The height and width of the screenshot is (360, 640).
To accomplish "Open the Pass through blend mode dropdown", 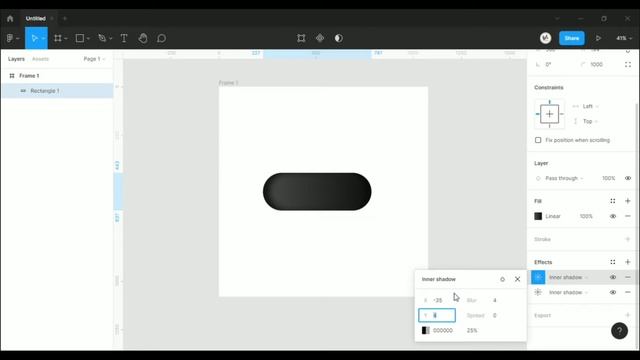I will pyautogui.click(x=564, y=178).
